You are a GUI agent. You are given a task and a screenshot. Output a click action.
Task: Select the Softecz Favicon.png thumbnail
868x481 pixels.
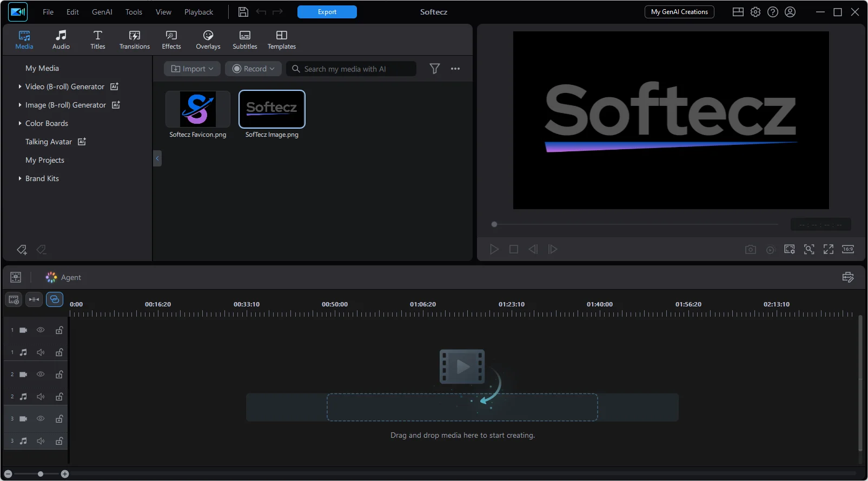pyautogui.click(x=198, y=109)
